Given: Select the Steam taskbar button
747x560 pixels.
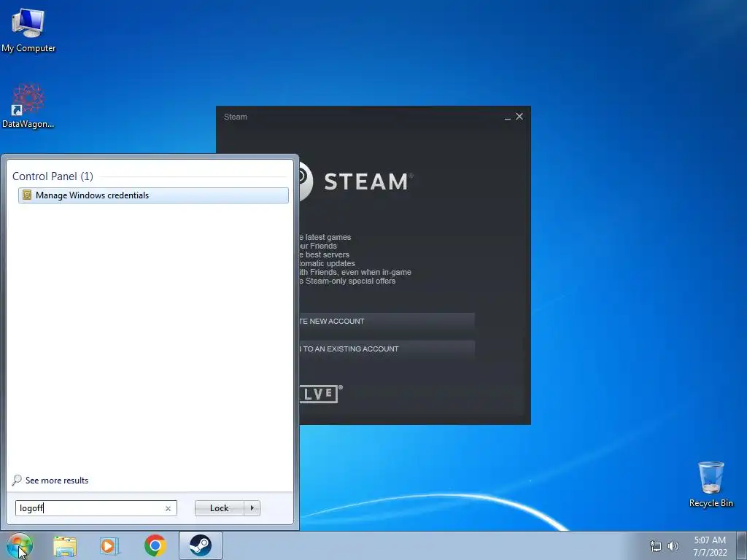Looking at the screenshot, I should (x=200, y=545).
